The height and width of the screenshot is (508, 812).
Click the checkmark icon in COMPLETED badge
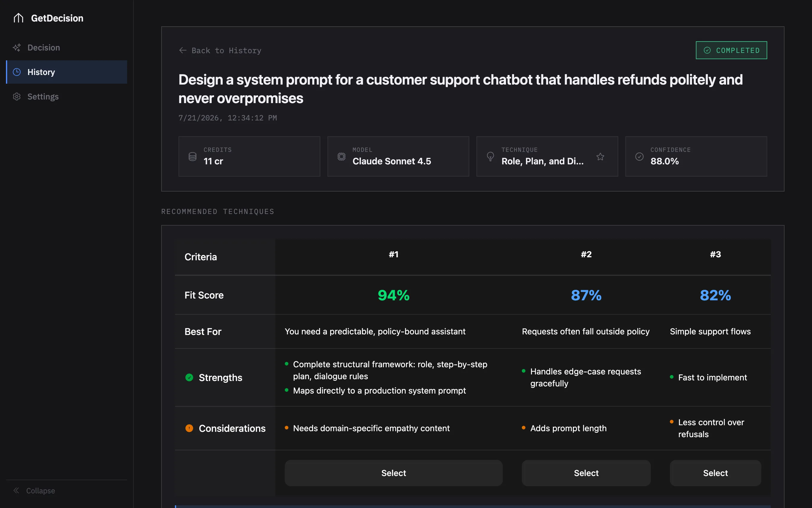(x=707, y=51)
